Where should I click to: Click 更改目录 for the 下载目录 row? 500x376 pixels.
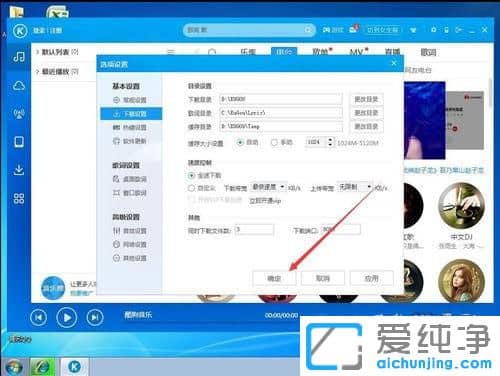point(366,99)
